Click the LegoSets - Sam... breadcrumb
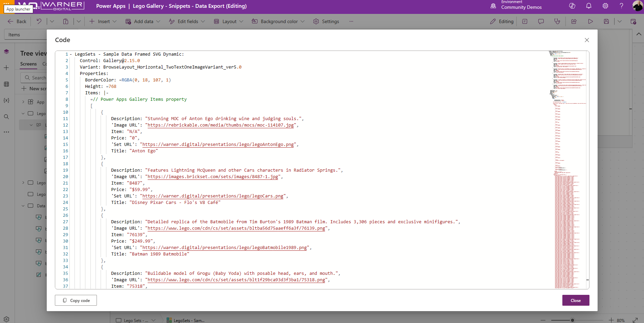 coord(186,320)
